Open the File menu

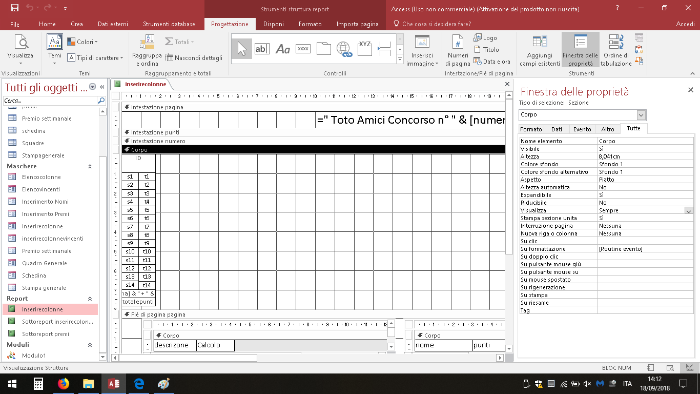[x=15, y=24]
